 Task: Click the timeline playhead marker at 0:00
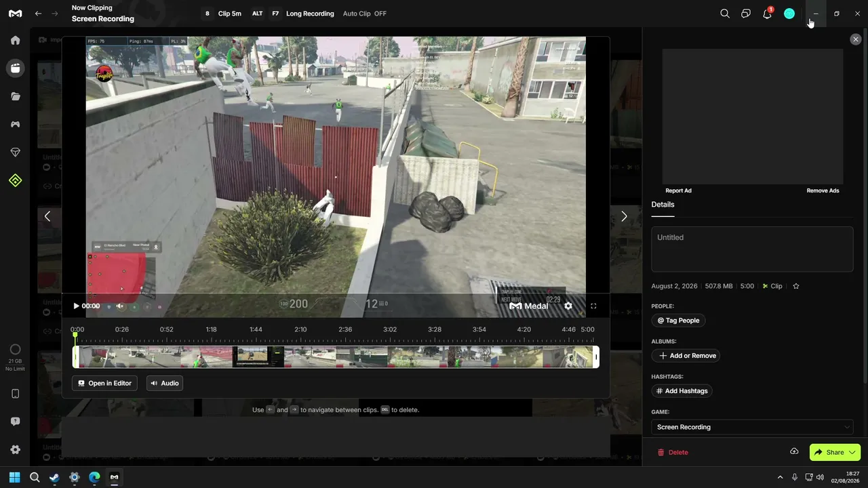coord(75,335)
